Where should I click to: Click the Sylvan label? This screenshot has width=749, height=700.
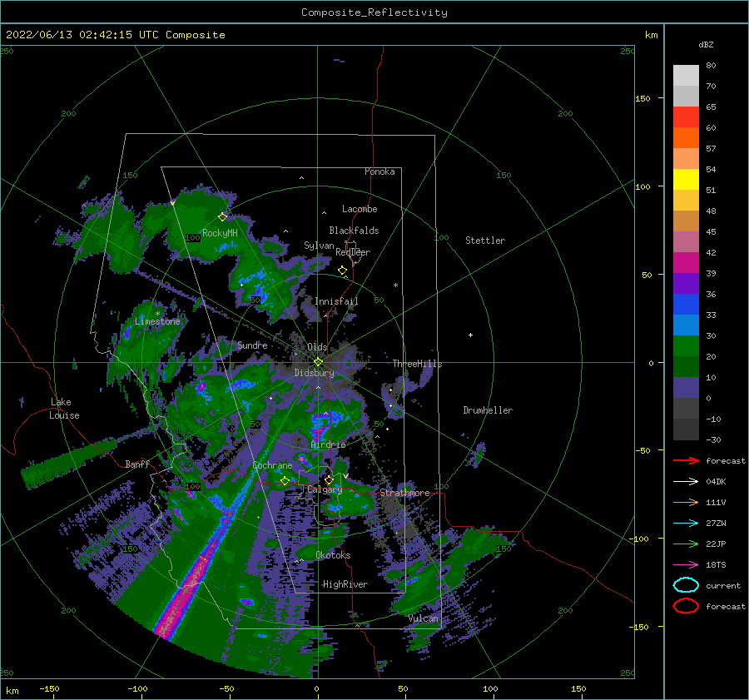click(319, 246)
